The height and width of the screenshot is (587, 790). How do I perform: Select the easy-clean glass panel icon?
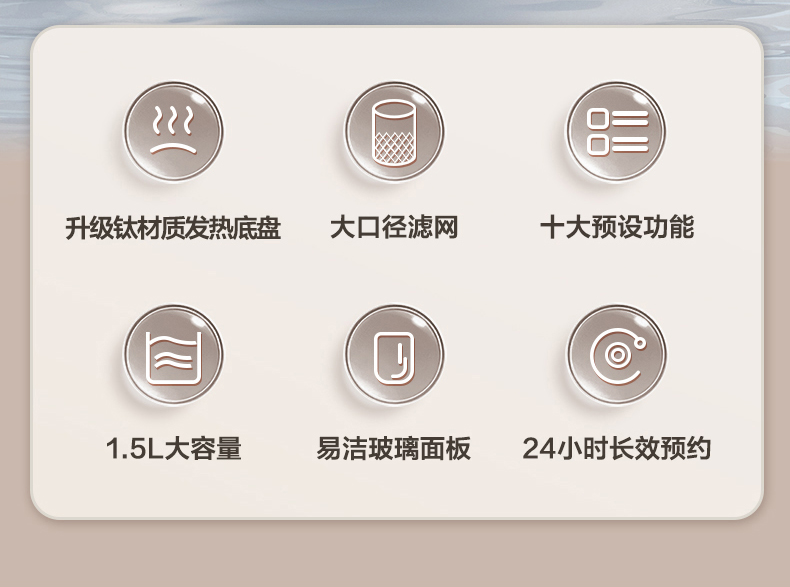(x=394, y=354)
